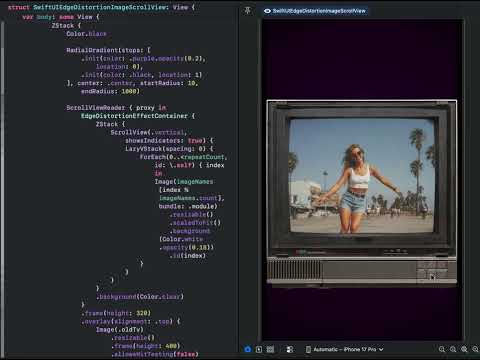Viewport: 480px width, 360px height.
Task: Click the 'ForEach(0..<repeatCount,' line
Action: pyautogui.click(x=184, y=157)
